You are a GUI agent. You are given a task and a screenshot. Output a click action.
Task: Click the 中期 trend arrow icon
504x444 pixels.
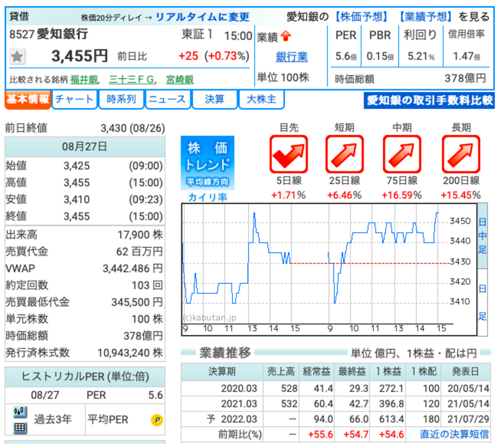pyautogui.click(x=402, y=154)
